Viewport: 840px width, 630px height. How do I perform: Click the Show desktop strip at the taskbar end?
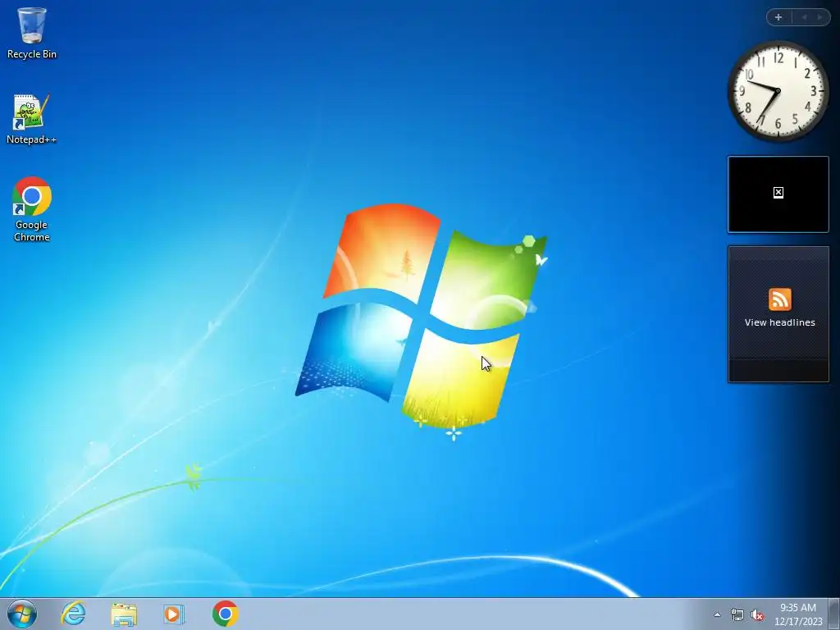click(834, 614)
